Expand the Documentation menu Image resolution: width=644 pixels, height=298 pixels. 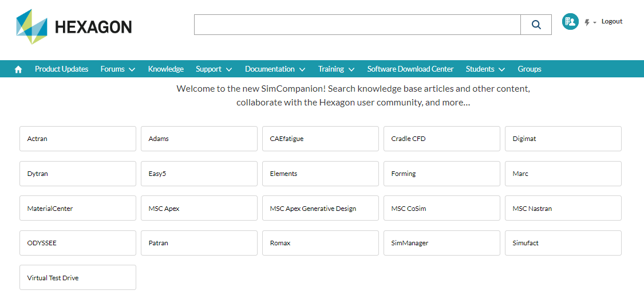(275, 69)
